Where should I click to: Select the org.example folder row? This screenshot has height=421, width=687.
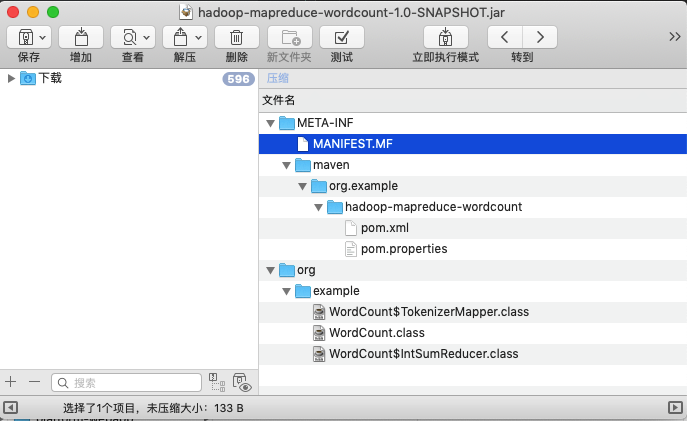tap(473, 186)
